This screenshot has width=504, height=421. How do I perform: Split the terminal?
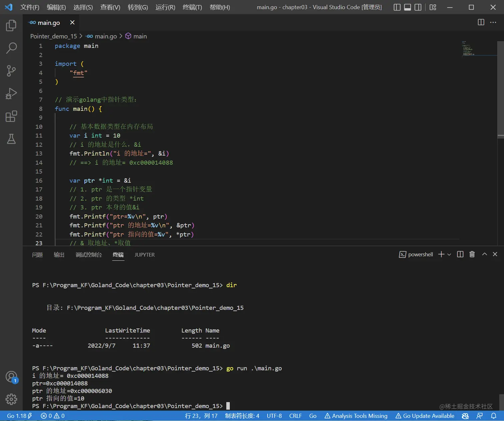click(x=460, y=254)
